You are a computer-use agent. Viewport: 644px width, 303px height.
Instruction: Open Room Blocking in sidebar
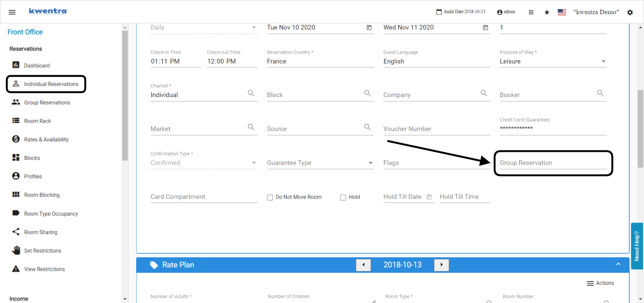[x=41, y=195]
